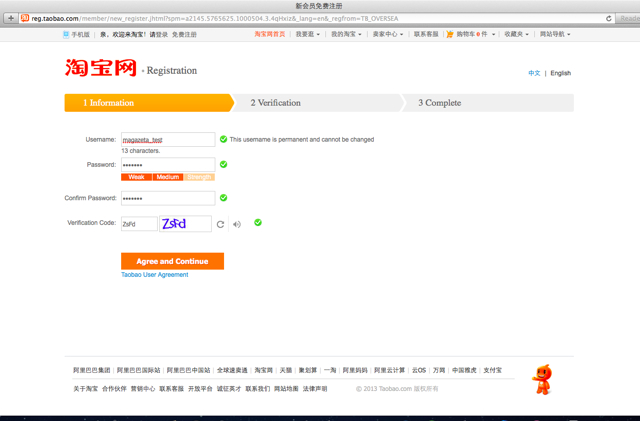640x421 pixels.
Task: Focus the Username input field
Action: pos(168,140)
